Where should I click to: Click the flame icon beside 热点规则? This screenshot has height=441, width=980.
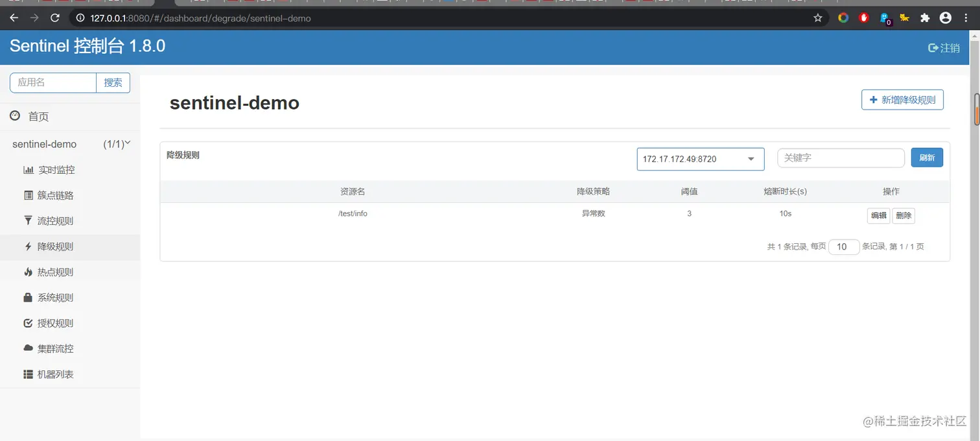click(28, 272)
